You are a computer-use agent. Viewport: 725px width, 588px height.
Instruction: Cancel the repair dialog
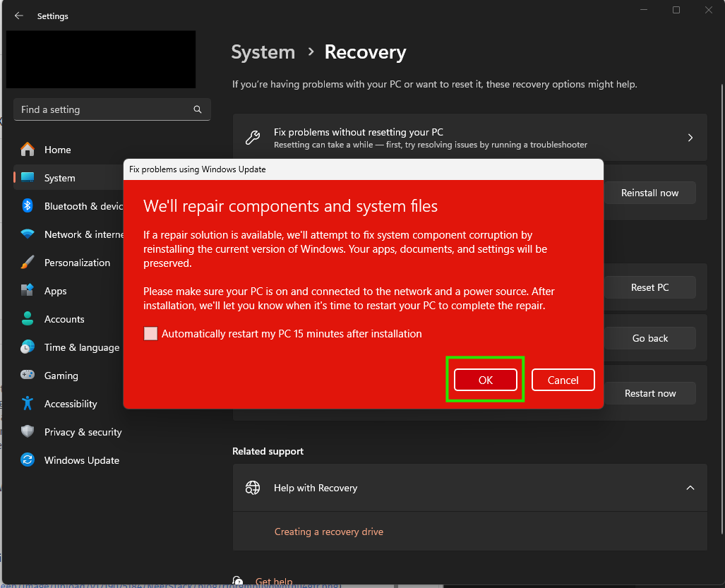[563, 380]
